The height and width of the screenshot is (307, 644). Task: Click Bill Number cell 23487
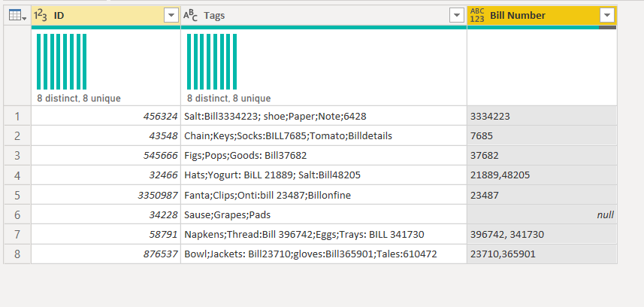542,195
